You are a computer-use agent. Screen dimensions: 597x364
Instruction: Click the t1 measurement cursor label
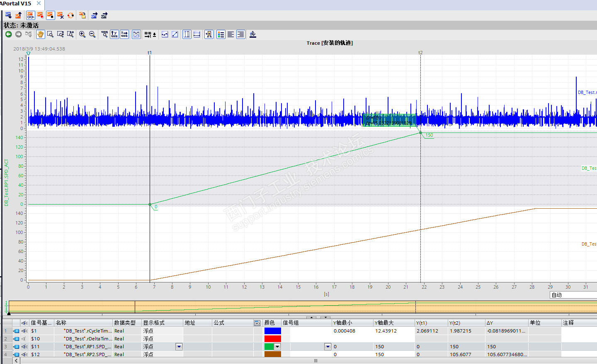tap(150, 53)
